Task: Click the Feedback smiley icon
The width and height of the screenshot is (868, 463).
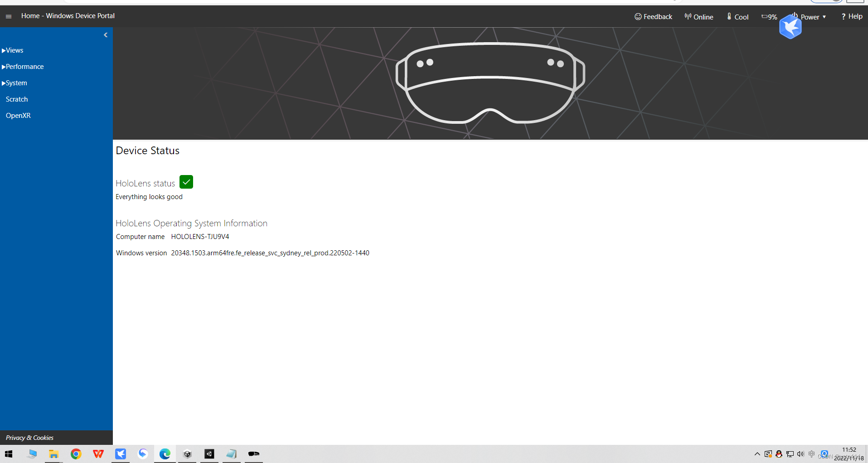Action: point(637,16)
